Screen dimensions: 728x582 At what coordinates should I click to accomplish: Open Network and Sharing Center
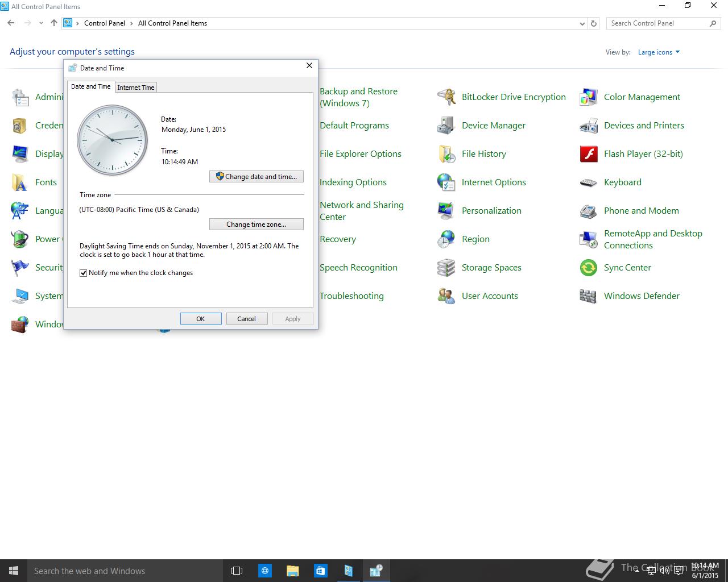[x=362, y=211]
